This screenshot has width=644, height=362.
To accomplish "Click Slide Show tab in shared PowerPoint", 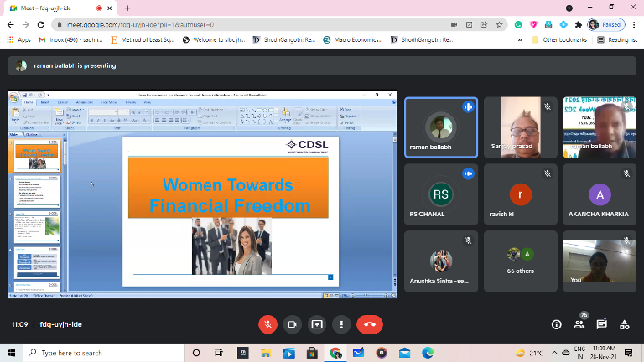I will (x=109, y=102).
